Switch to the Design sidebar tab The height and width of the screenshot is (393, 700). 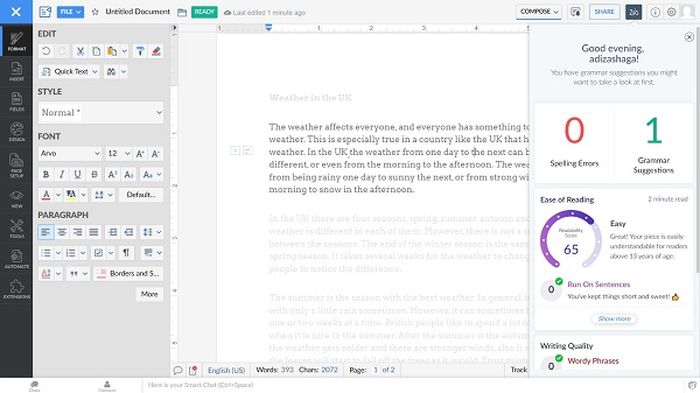(x=17, y=132)
